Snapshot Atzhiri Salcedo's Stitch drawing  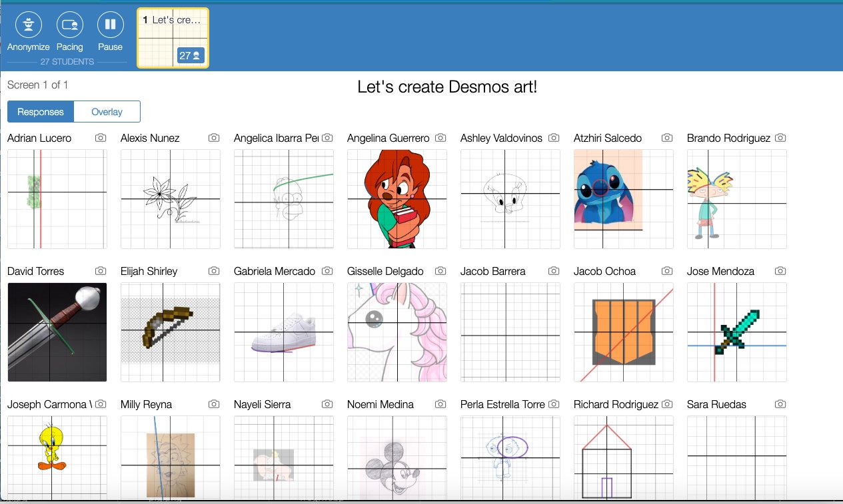pos(666,137)
